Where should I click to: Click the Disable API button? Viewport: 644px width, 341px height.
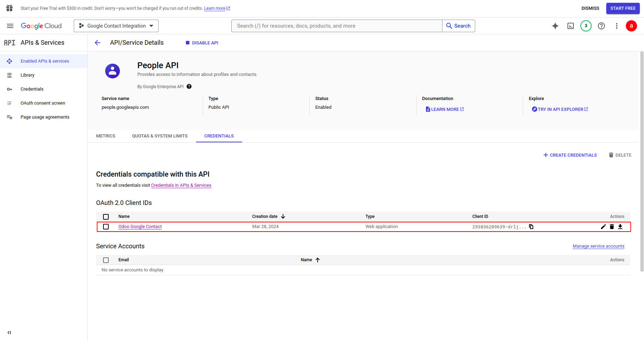coord(202,43)
